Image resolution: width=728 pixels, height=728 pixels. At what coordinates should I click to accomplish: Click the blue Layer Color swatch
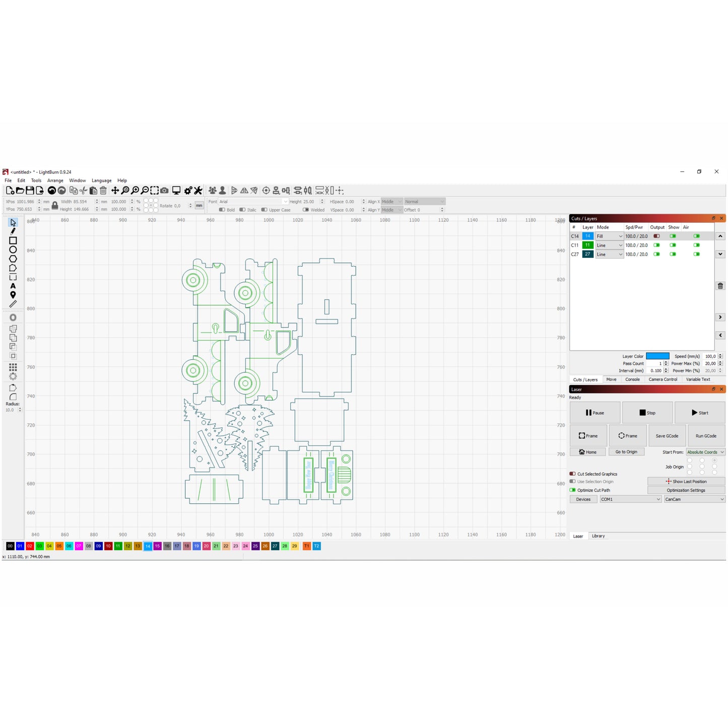(x=657, y=356)
